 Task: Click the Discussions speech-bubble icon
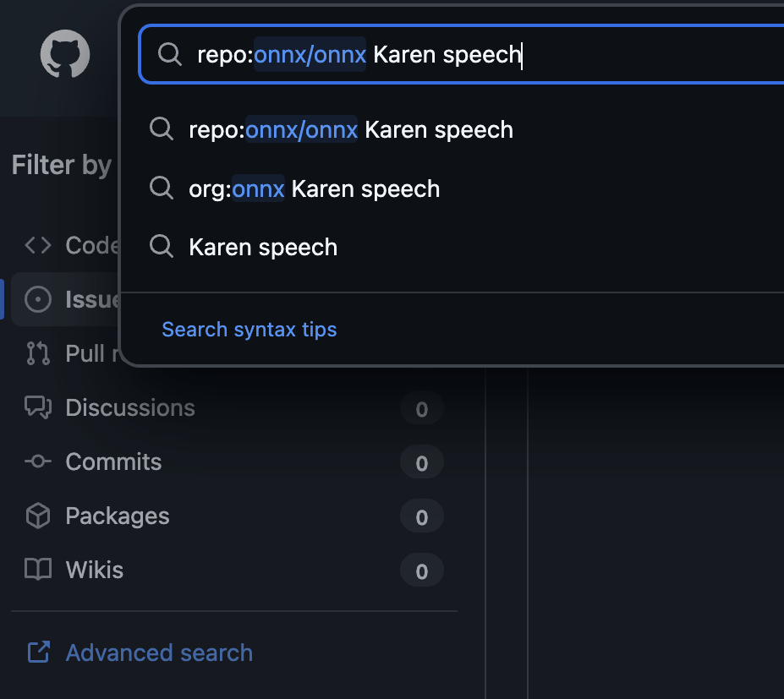(38, 407)
